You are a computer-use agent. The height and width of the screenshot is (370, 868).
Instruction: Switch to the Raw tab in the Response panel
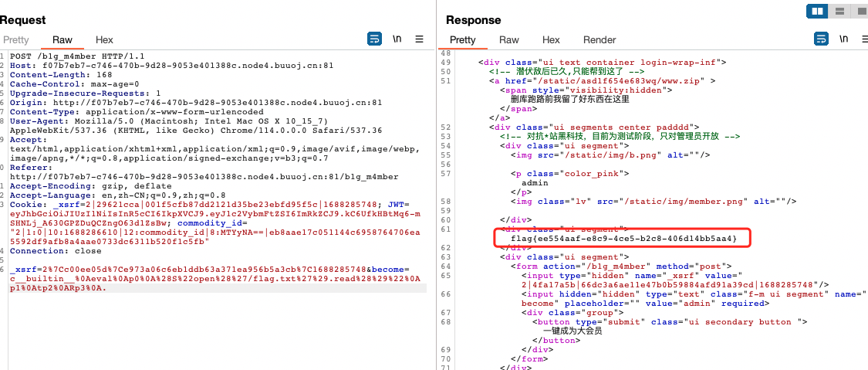(x=509, y=40)
